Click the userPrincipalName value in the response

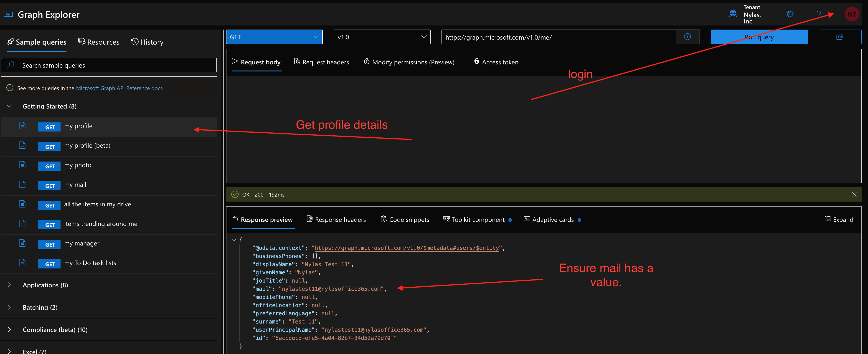(x=374, y=330)
